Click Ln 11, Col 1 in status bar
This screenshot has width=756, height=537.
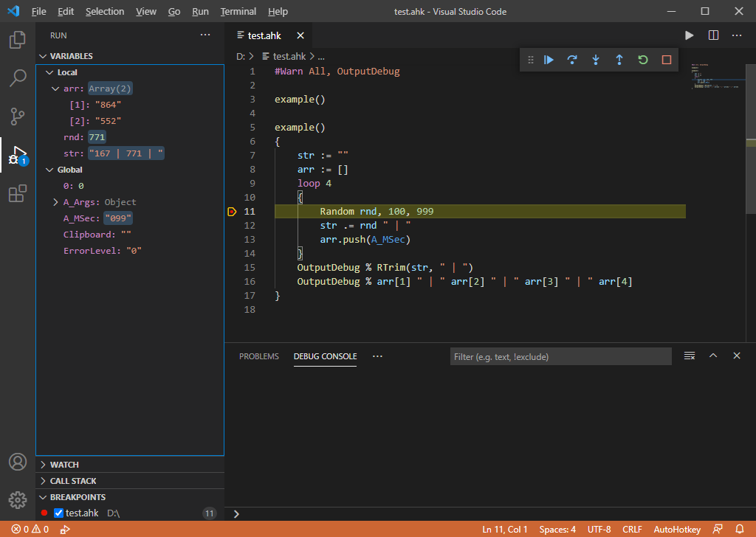pyautogui.click(x=504, y=529)
